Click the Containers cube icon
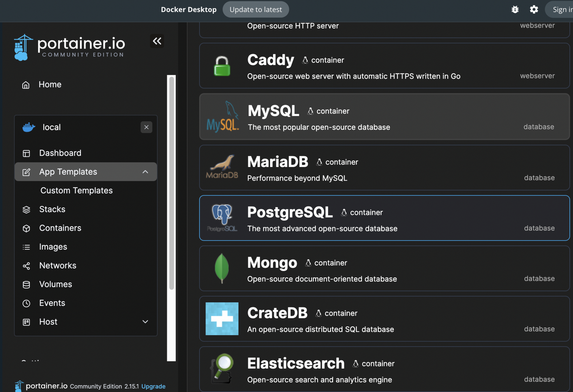Screen dimensions: 573x392 click(x=26, y=228)
